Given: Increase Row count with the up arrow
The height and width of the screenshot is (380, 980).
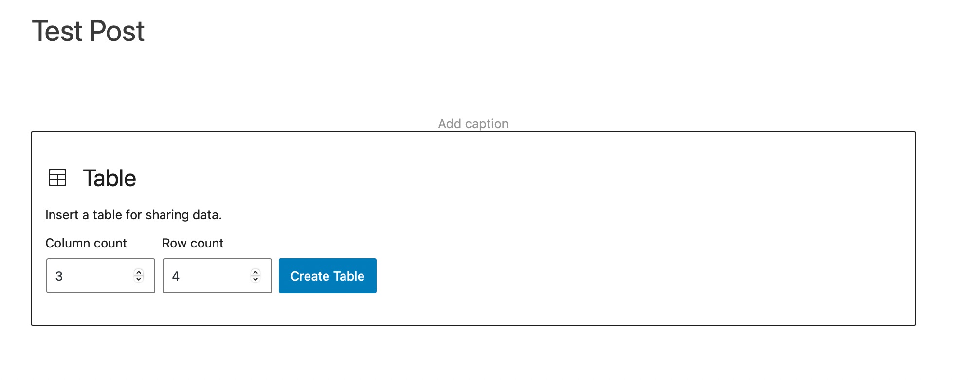Looking at the screenshot, I should coord(255,272).
